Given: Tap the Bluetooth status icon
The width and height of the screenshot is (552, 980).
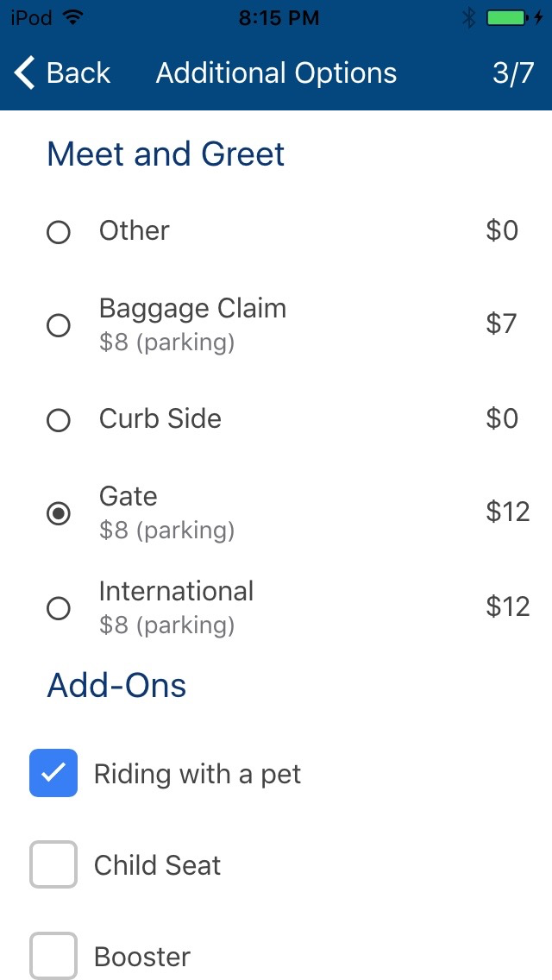Looking at the screenshot, I should 469,17.
